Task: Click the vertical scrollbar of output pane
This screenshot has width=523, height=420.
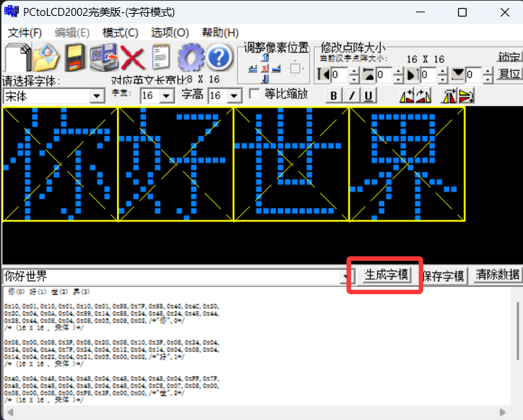Action: [x=517, y=330]
